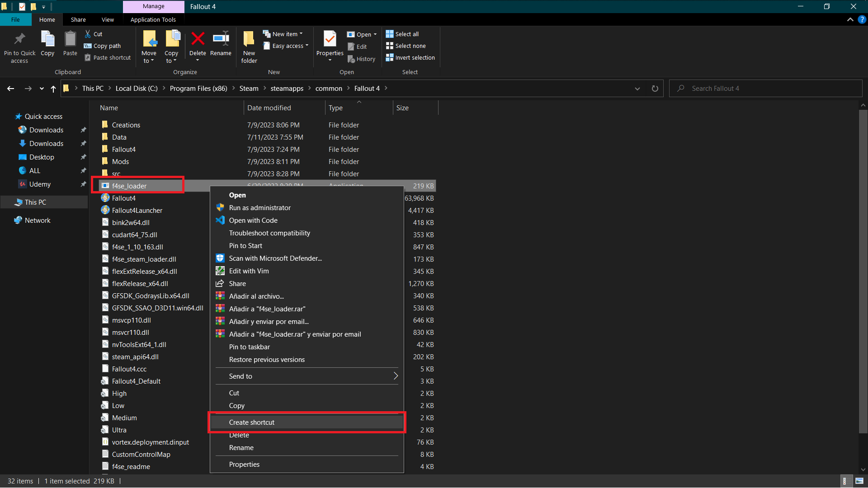Screen dimensions: 868x488
Task: Click Invert selection in the ribbon
Action: point(410,57)
